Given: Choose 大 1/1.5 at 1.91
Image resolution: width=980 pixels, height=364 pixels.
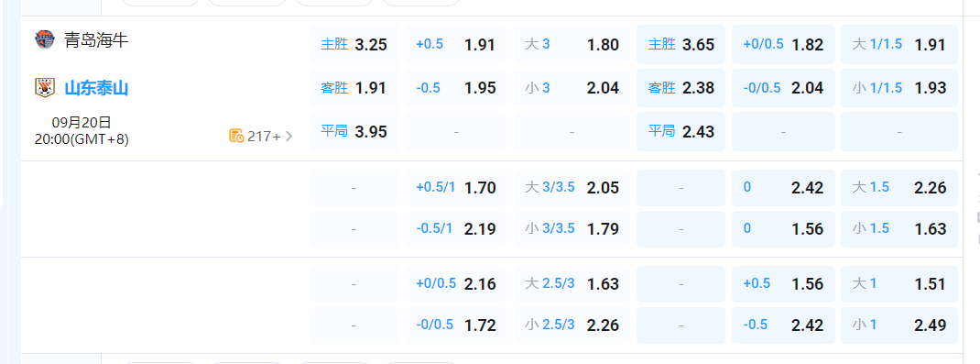Looking at the screenshot, I should point(899,44).
